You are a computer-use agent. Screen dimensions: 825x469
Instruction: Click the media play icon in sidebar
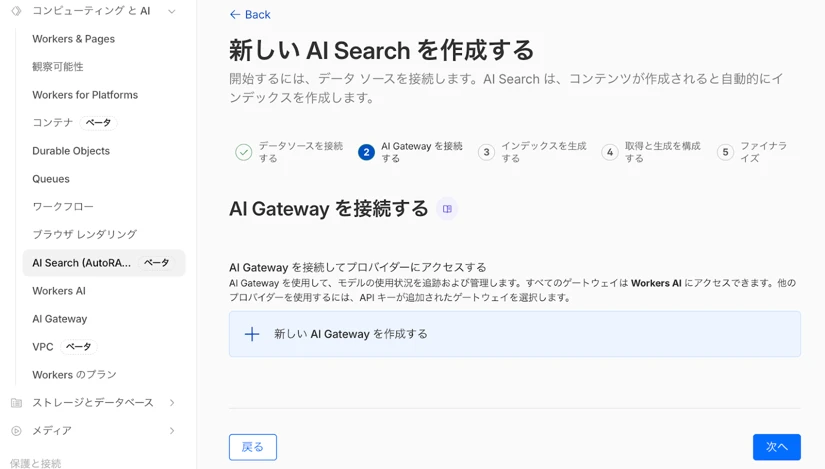click(x=16, y=431)
